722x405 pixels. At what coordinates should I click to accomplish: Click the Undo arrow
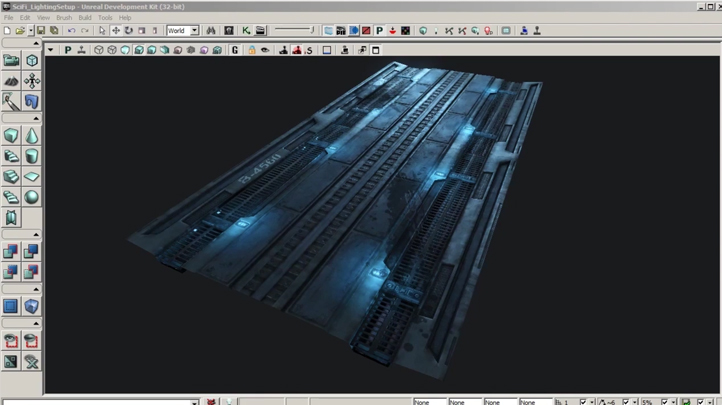pyautogui.click(x=71, y=30)
